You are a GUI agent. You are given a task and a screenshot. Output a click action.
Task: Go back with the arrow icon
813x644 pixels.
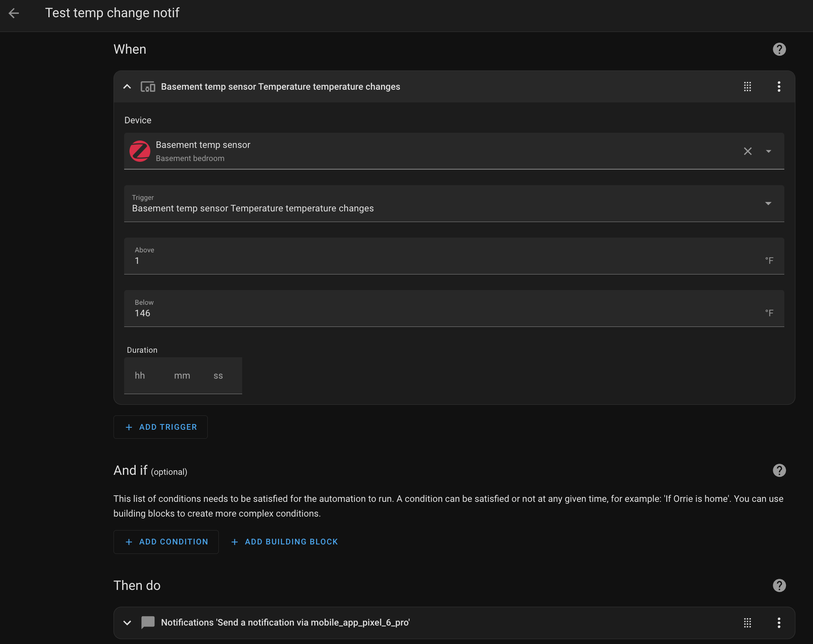click(x=14, y=13)
